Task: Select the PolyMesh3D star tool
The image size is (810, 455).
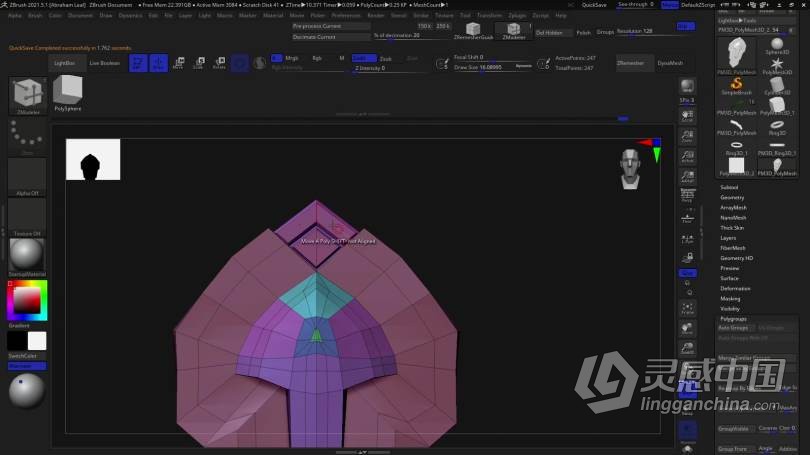Action: click(x=777, y=66)
